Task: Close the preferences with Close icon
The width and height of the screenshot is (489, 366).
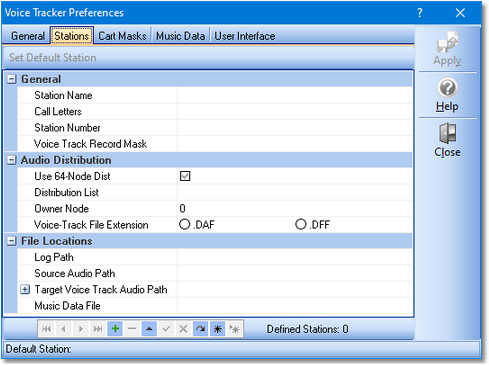Action: click(x=447, y=140)
